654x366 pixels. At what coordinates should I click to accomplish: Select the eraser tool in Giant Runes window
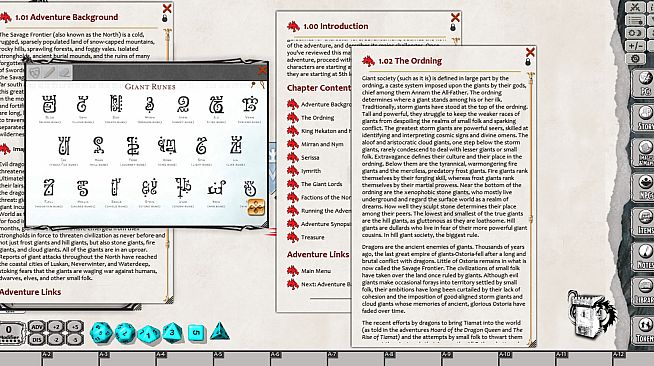click(64, 73)
